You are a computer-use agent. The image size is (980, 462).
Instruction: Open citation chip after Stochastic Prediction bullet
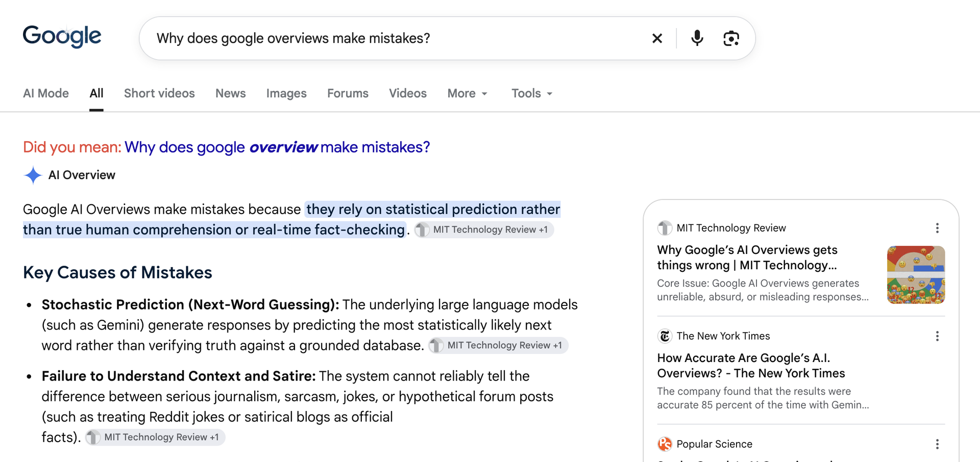(x=498, y=345)
